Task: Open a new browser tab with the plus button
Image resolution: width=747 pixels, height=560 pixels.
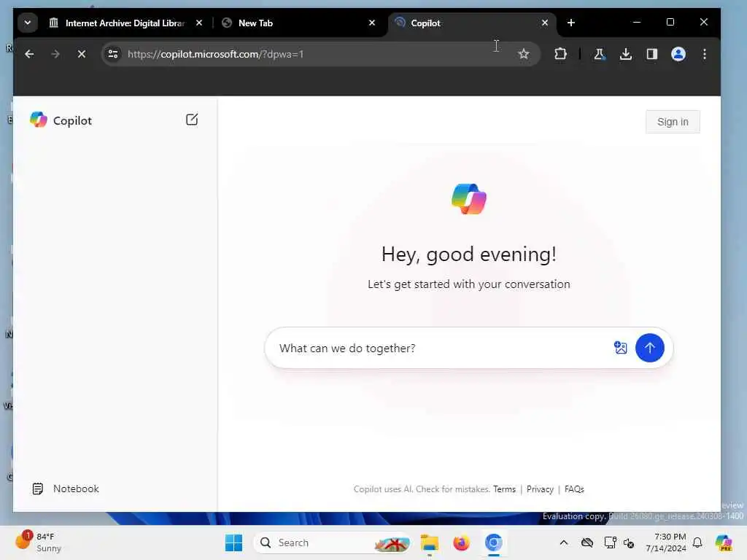Action: pyautogui.click(x=571, y=23)
